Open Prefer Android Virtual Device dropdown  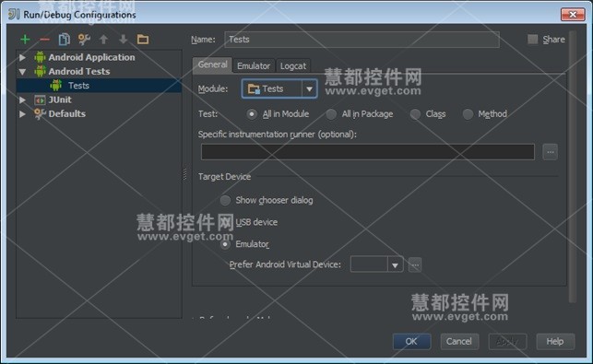[x=395, y=264]
